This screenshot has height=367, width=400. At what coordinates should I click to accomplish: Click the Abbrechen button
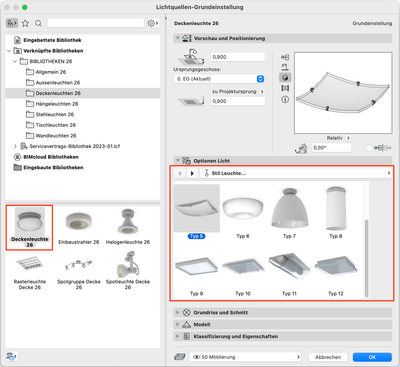click(328, 357)
